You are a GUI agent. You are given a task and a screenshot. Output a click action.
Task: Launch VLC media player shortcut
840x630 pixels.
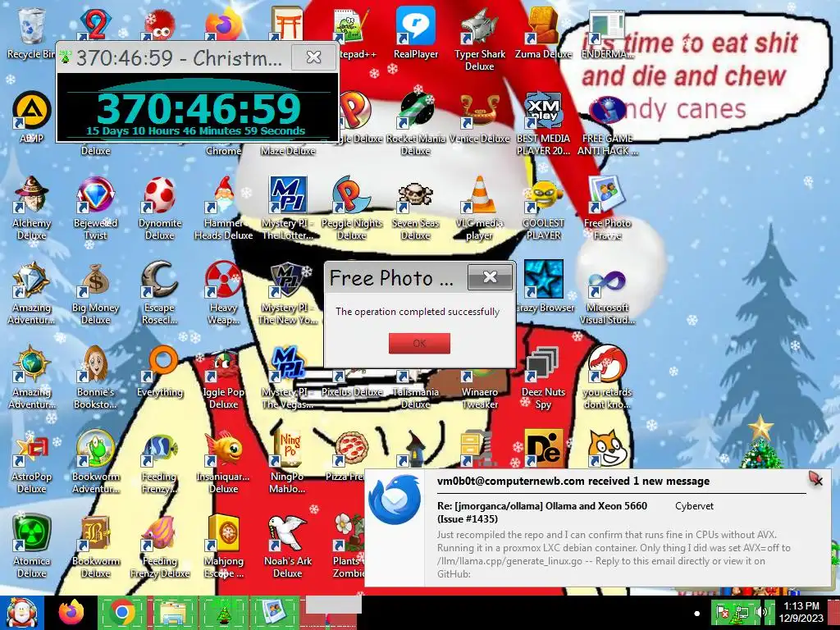click(x=479, y=208)
